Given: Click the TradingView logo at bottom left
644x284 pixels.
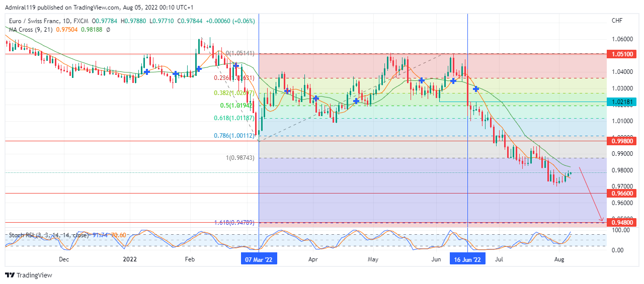Looking at the screenshot, I should [29, 275].
